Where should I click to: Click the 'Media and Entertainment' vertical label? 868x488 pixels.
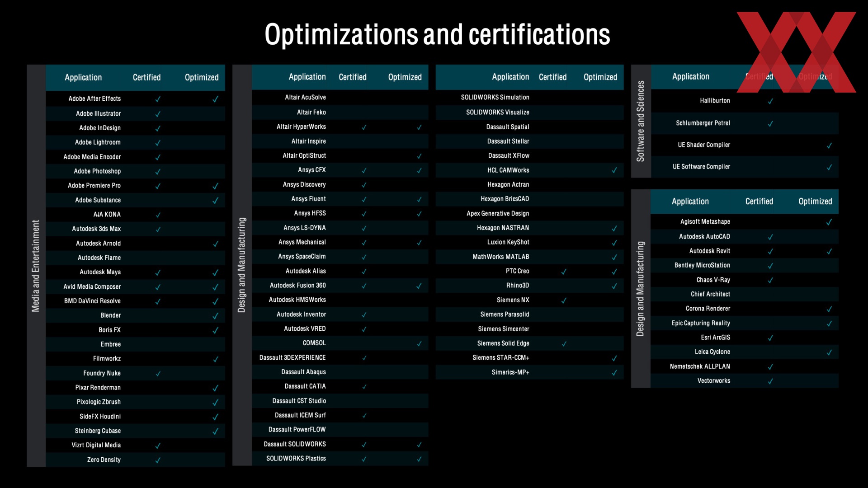pos(36,266)
